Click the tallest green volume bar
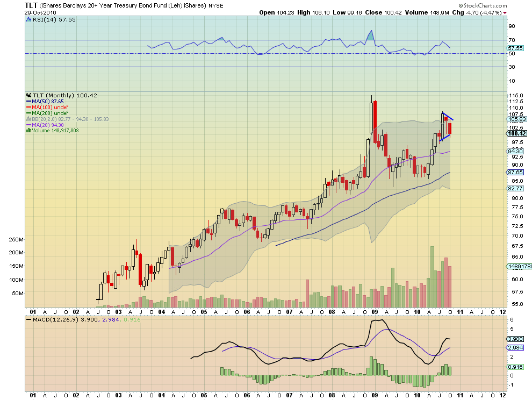The image size is (532, 400). point(432,277)
